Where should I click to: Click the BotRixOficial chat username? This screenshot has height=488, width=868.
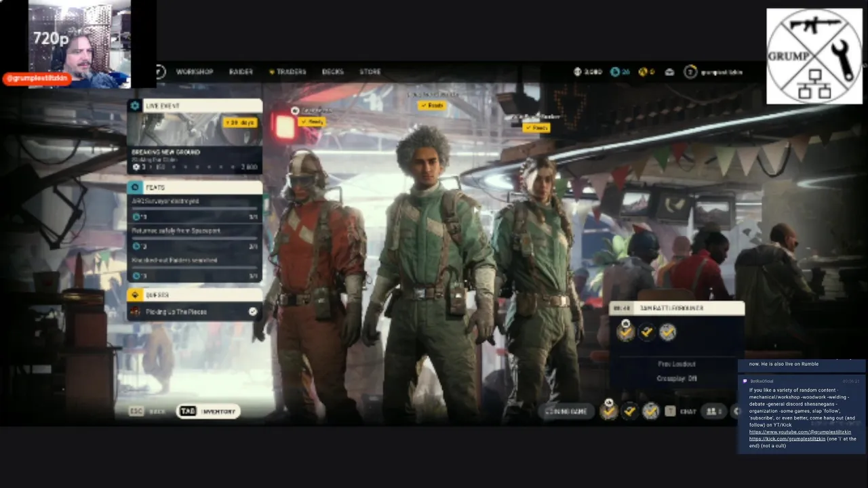[762, 381]
